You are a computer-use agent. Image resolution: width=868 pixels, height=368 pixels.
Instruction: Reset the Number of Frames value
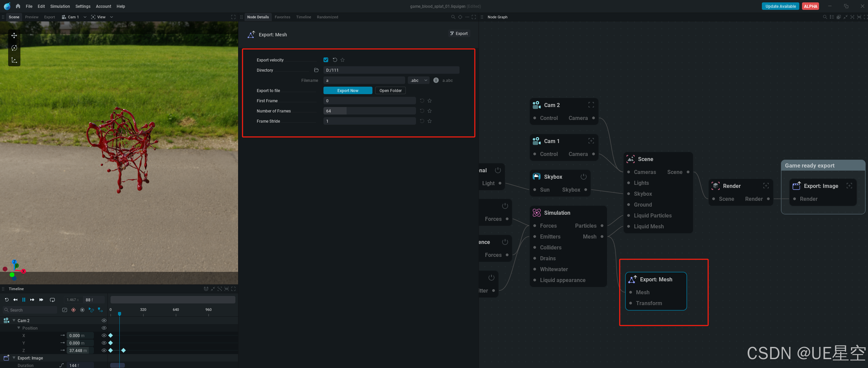[422, 111]
